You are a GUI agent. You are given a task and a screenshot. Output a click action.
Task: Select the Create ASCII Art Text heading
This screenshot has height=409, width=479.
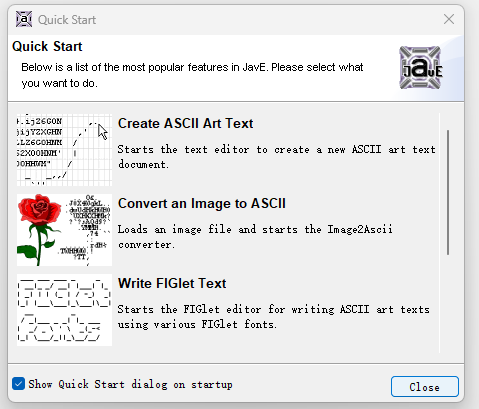(185, 123)
